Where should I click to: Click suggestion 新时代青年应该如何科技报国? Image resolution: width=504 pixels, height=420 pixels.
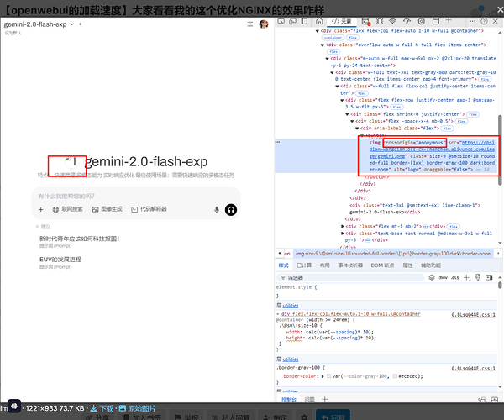(x=80, y=239)
